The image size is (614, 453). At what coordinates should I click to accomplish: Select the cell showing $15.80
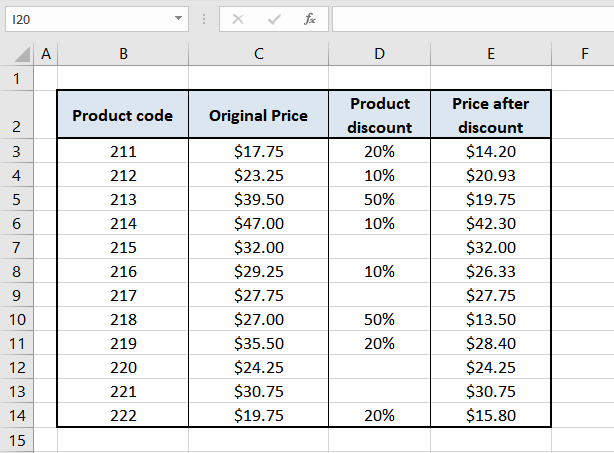click(x=490, y=415)
